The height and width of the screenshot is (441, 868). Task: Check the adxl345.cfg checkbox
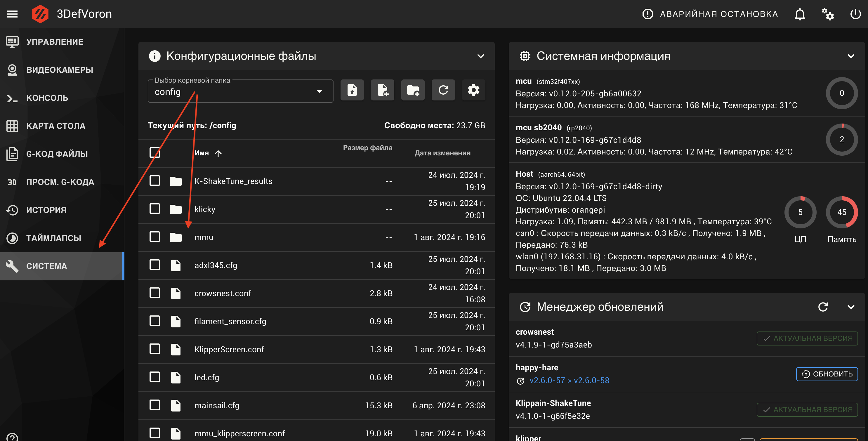pyautogui.click(x=155, y=265)
